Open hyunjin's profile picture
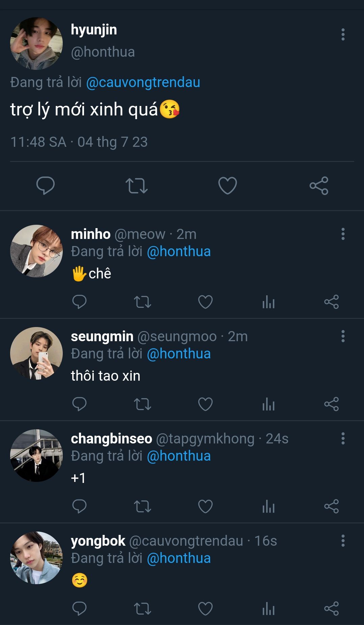The image size is (364, 625). [x=36, y=44]
